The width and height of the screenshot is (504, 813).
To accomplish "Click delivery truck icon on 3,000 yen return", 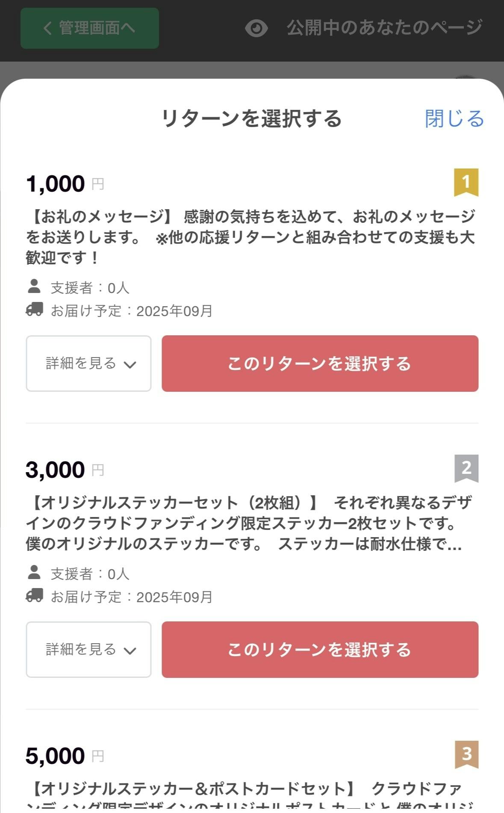I will coord(35,595).
